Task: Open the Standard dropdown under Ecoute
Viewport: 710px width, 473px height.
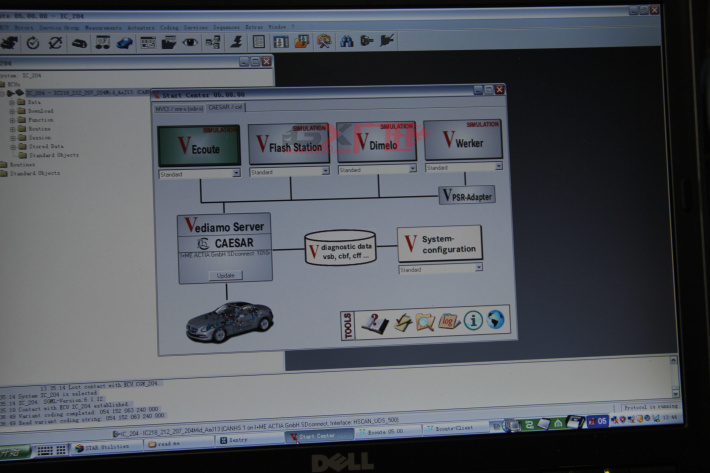Action: pyautogui.click(x=236, y=173)
